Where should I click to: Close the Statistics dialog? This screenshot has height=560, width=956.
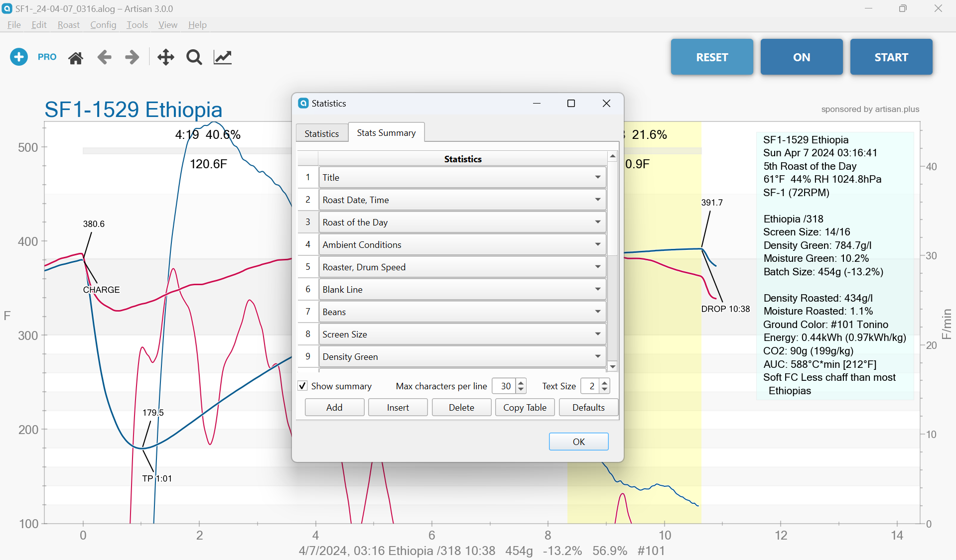click(x=606, y=103)
